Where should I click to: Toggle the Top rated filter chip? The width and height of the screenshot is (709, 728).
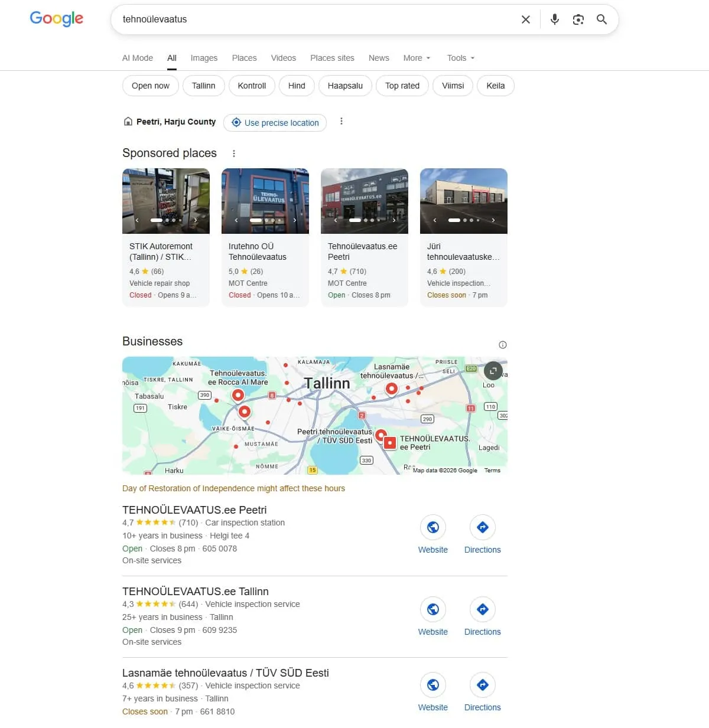click(x=402, y=86)
